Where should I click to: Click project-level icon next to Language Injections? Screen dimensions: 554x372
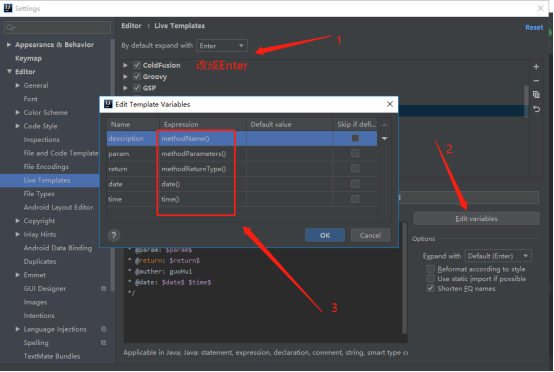coord(103,329)
